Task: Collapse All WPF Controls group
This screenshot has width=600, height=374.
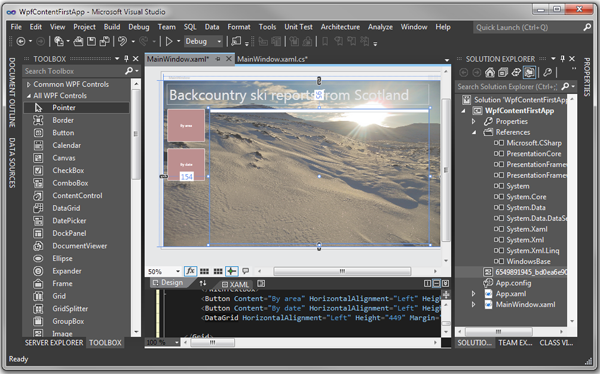Action: [28, 96]
